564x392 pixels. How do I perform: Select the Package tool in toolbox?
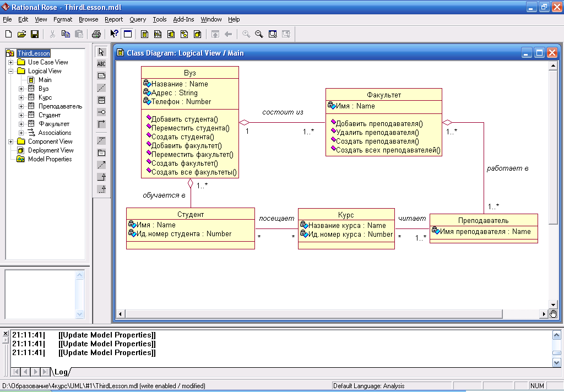click(101, 153)
